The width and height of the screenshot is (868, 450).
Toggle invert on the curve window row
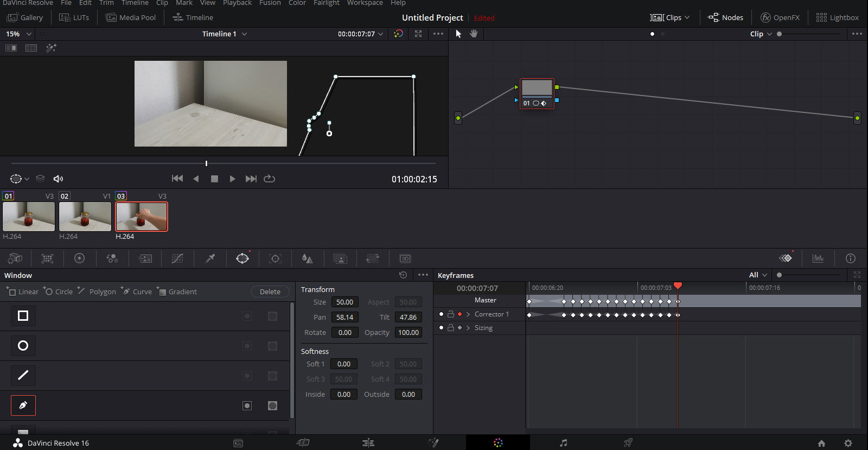[247, 405]
